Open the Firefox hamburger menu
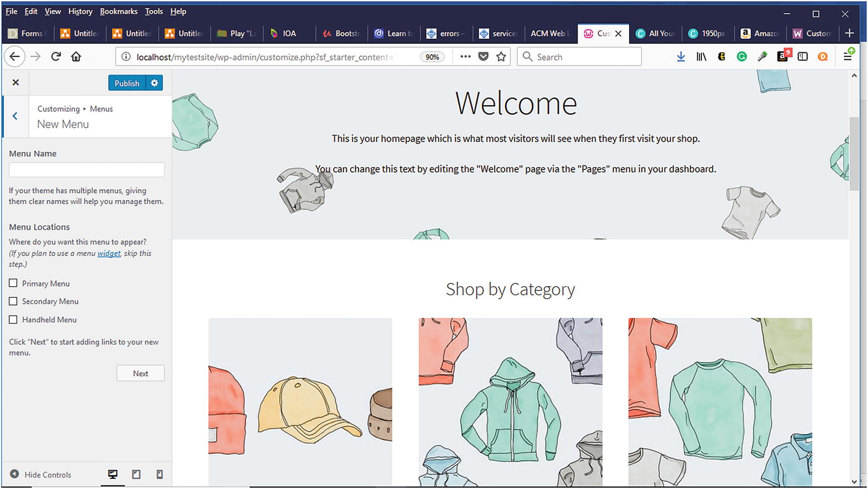 pyautogui.click(x=848, y=56)
